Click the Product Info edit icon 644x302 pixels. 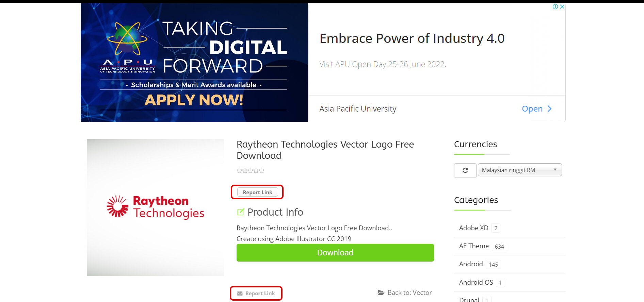click(x=241, y=212)
